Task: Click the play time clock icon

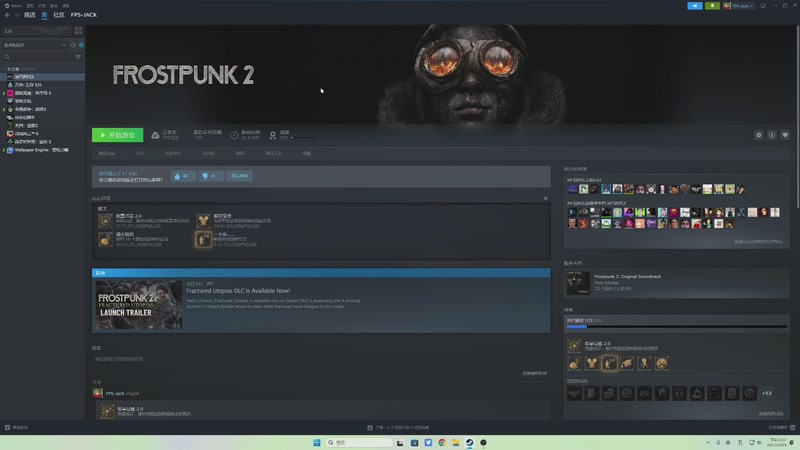Action: 234,135
